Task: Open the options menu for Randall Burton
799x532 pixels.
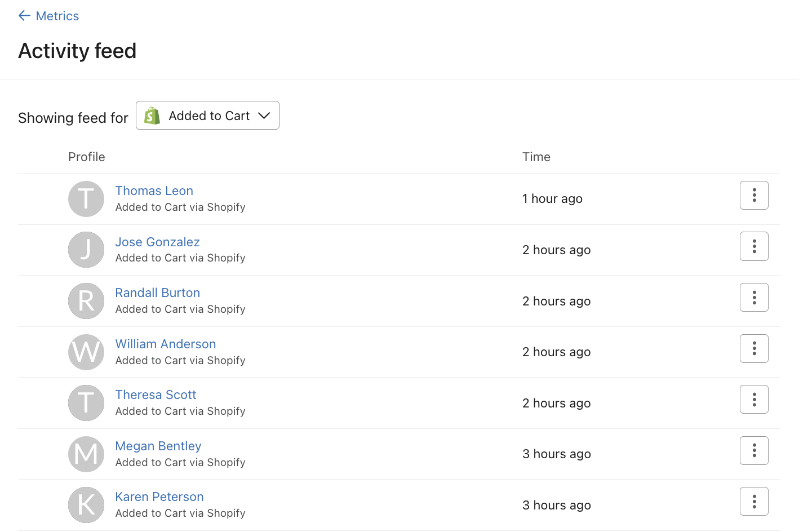Action: click(x=754, y=297)
